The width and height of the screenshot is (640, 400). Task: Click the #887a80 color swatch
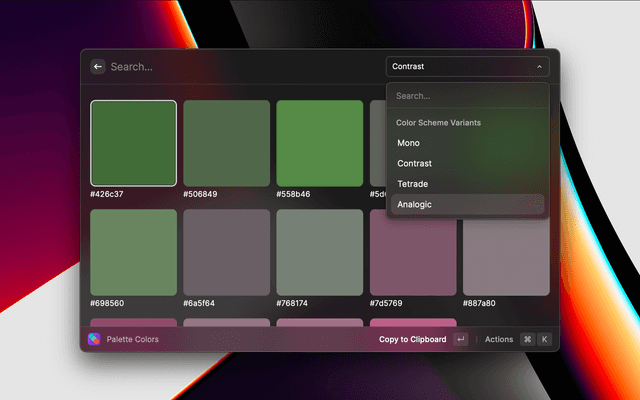pos(505,252)
